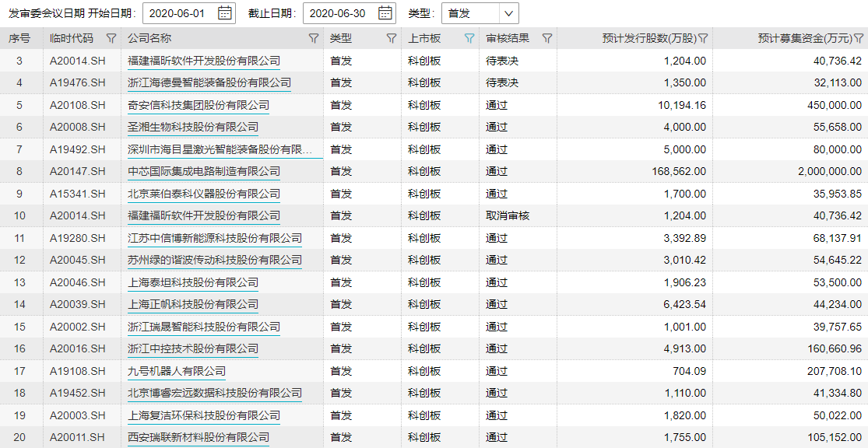Open company link 福建福昕软件开发 in row 3

click(x=204, y=61)
